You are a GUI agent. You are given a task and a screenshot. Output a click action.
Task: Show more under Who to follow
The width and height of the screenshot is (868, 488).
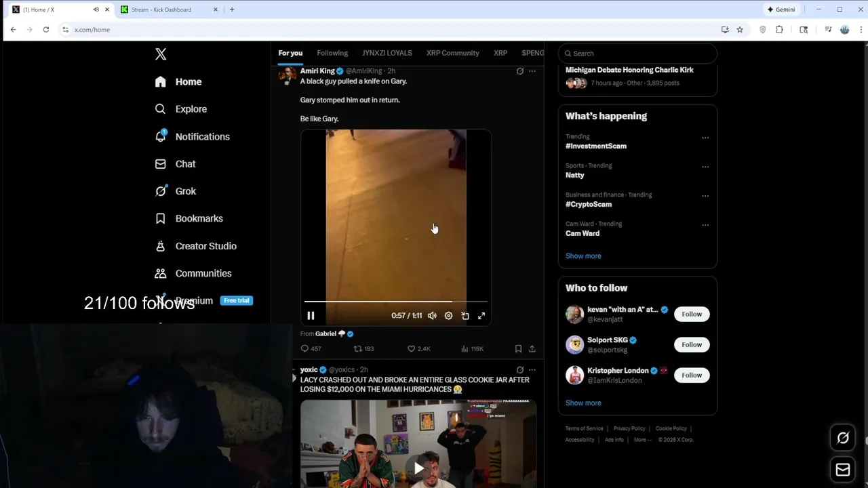coord(583,403)
